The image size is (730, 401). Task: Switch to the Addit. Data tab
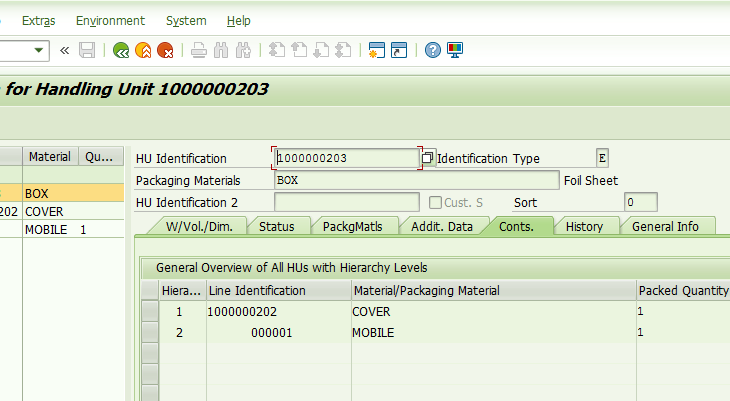pos(442,226)
